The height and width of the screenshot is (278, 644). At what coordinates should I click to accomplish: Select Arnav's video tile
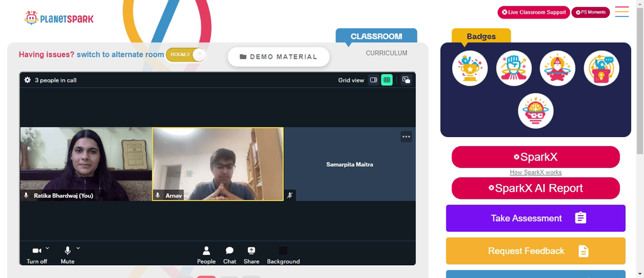218,164
